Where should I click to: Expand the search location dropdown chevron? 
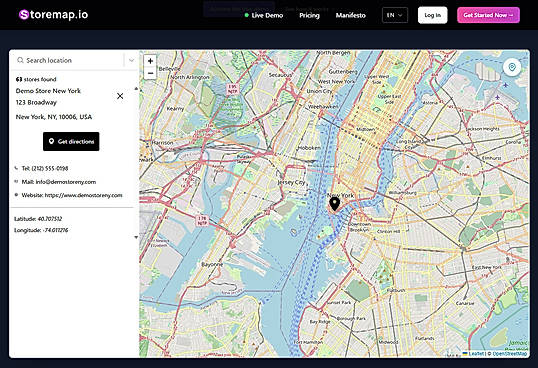coord(131,60)
